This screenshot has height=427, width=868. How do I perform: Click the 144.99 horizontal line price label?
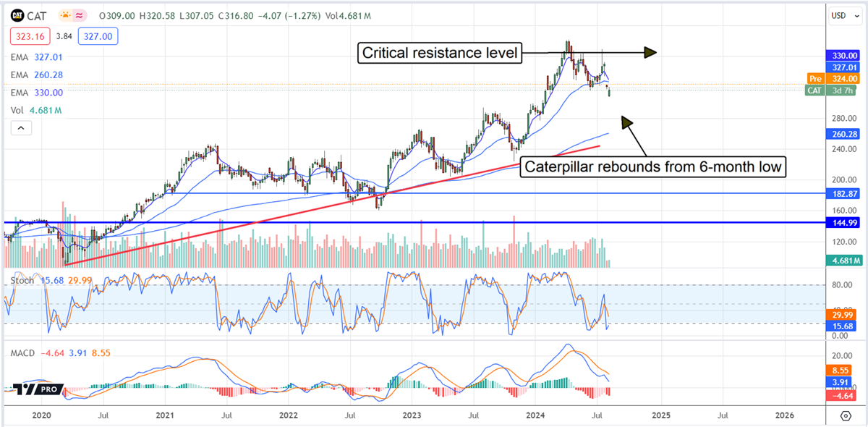(842, 223)
